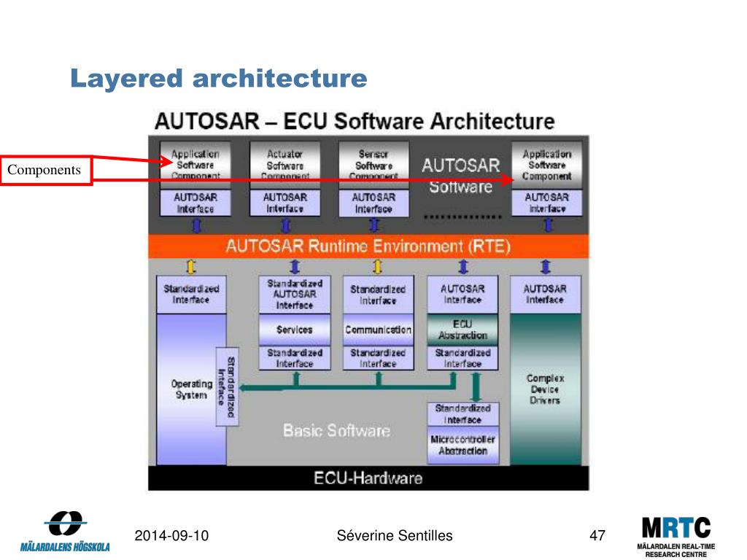
Task: Click the ECU-Hardware bar
Action: coord(368,478)
